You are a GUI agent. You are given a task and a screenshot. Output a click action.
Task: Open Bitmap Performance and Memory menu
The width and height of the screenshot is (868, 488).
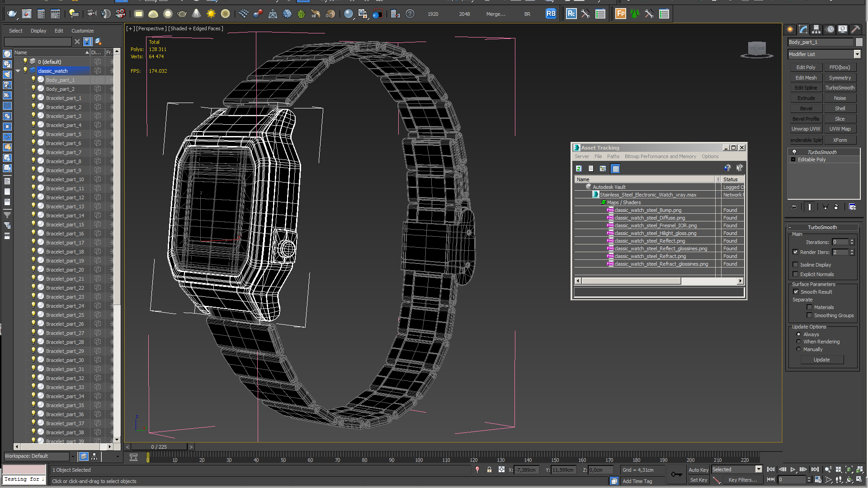click(660, 156)
